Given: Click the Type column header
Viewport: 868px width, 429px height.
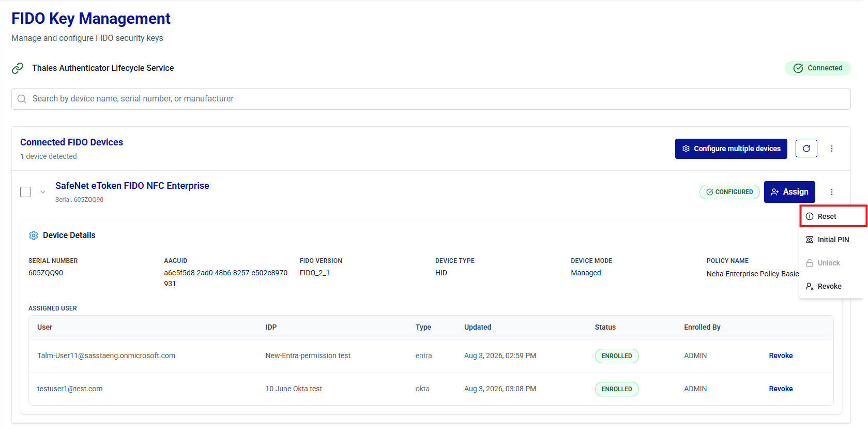Looking at the screenshot, I should coord(423,327).
